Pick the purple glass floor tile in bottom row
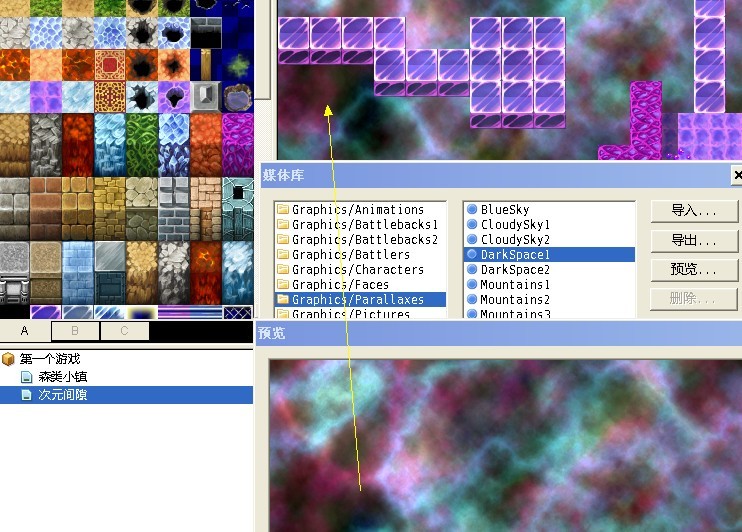 [46, 312]
